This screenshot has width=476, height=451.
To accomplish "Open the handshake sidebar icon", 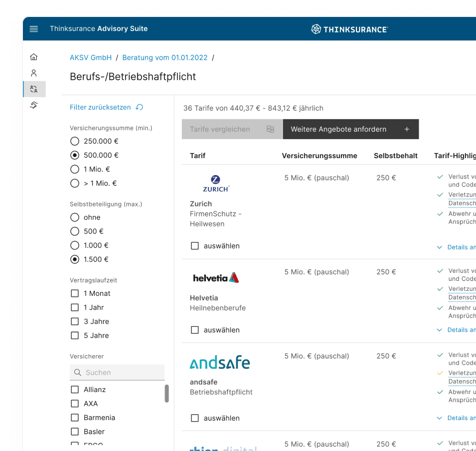I will click(x=34, y=105).
